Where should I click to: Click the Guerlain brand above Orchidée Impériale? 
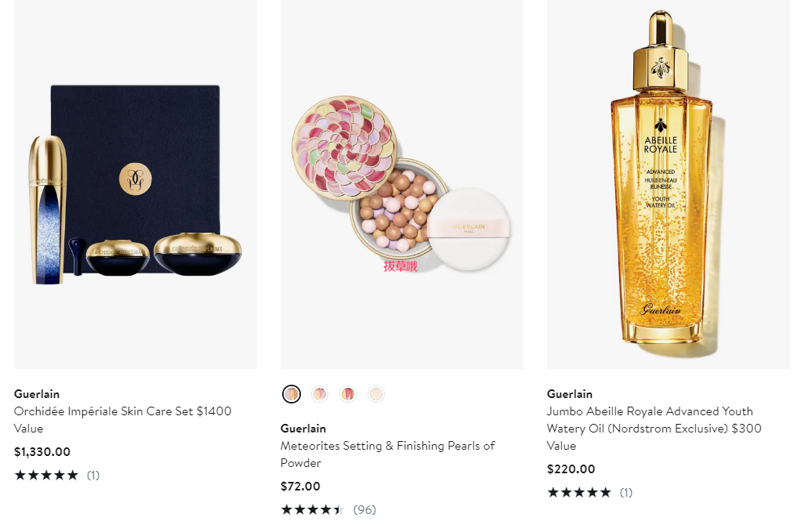tap(37, 394)
